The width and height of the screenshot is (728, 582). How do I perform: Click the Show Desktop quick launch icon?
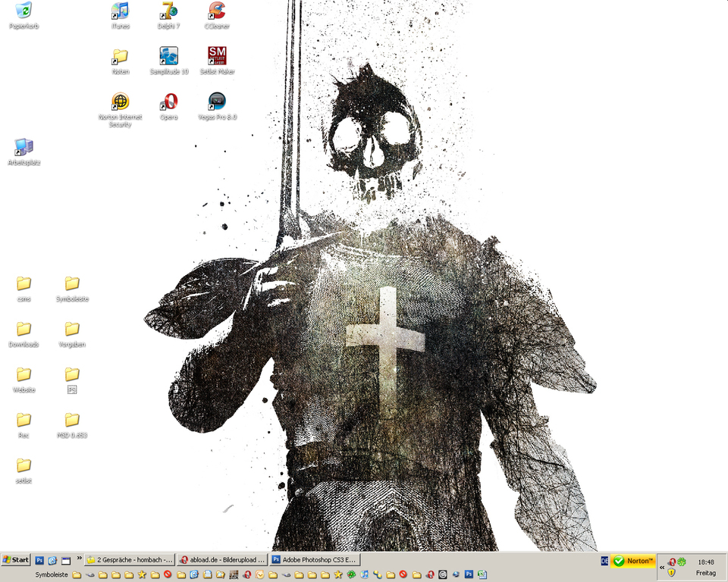66,561
